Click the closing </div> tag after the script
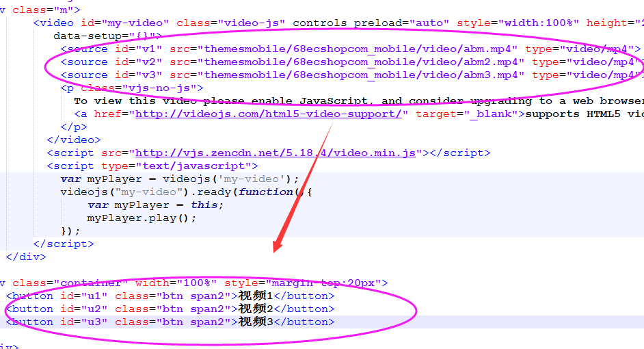The image size is (644, 349). pos(26,257)
